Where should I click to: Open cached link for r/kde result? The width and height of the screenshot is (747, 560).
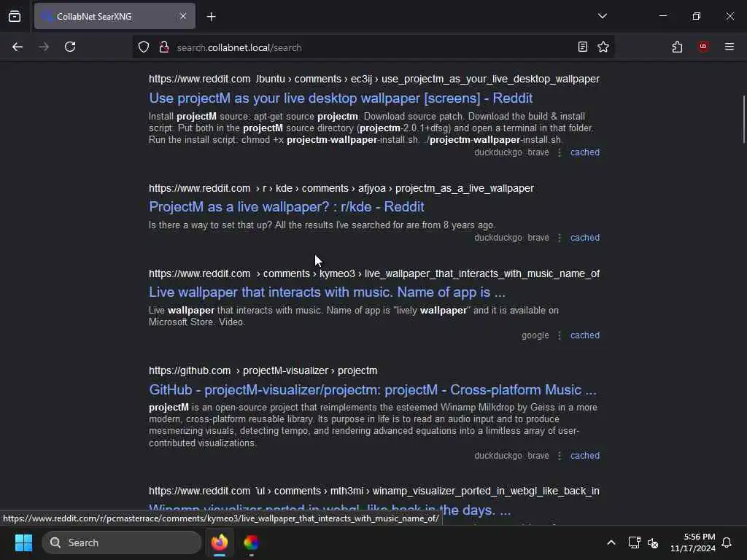[585, 238]
